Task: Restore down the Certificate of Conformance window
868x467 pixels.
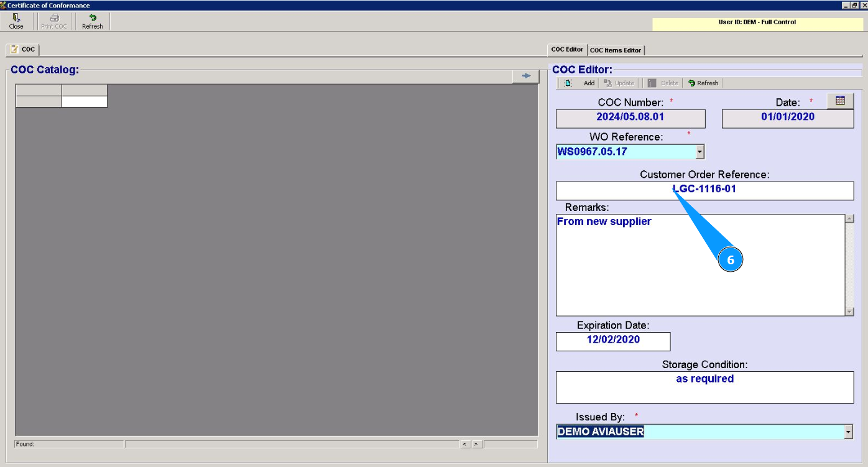Action: [855, 5]
